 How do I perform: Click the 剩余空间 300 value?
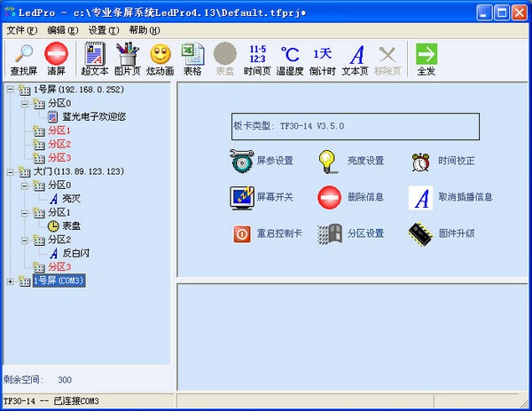coord(65,380)
